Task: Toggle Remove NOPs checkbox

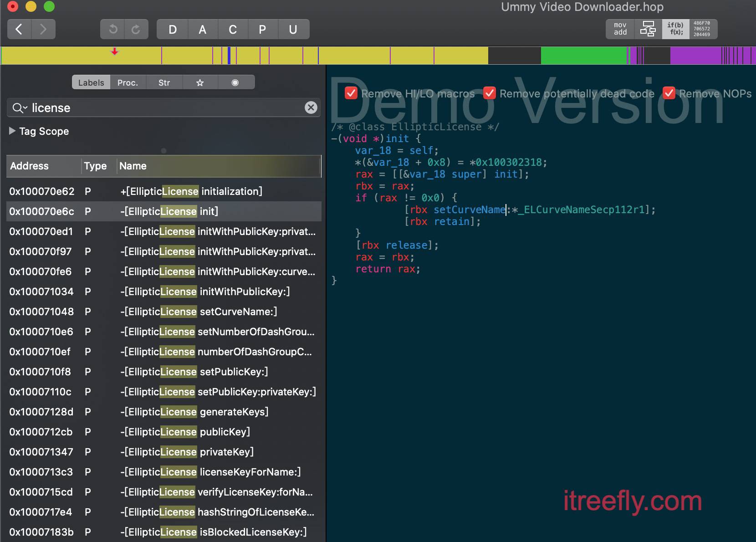Action: pos(669,93)
